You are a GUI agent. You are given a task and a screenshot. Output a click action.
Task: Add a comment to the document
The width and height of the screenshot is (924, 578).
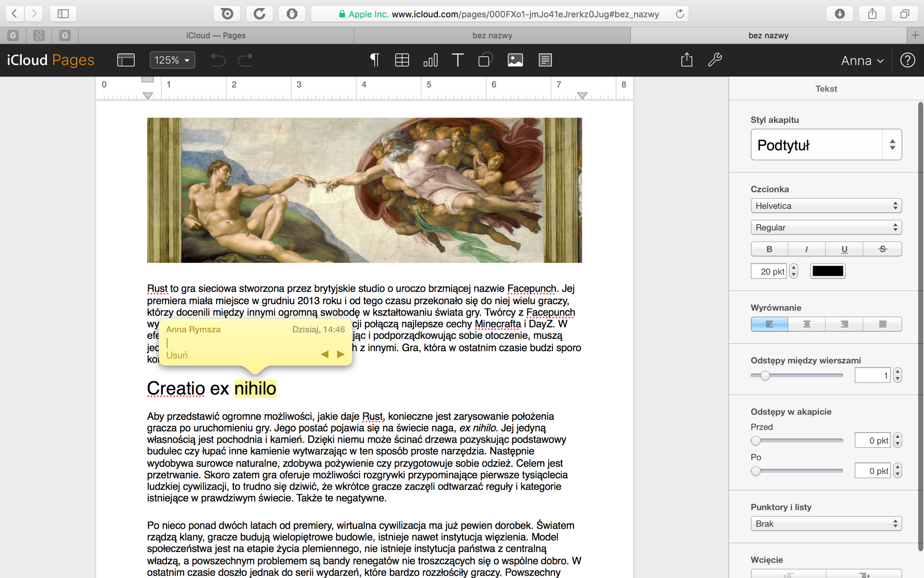(545, 60)
